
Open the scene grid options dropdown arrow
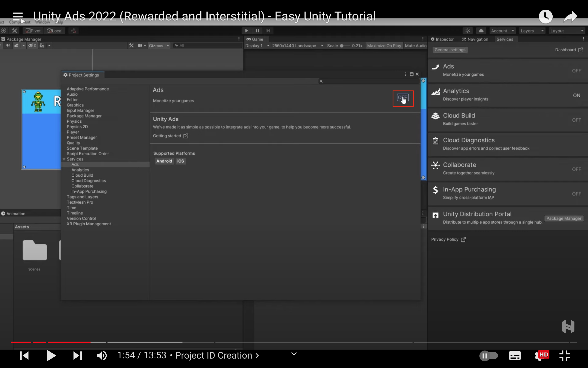click(x=49, y=46)
